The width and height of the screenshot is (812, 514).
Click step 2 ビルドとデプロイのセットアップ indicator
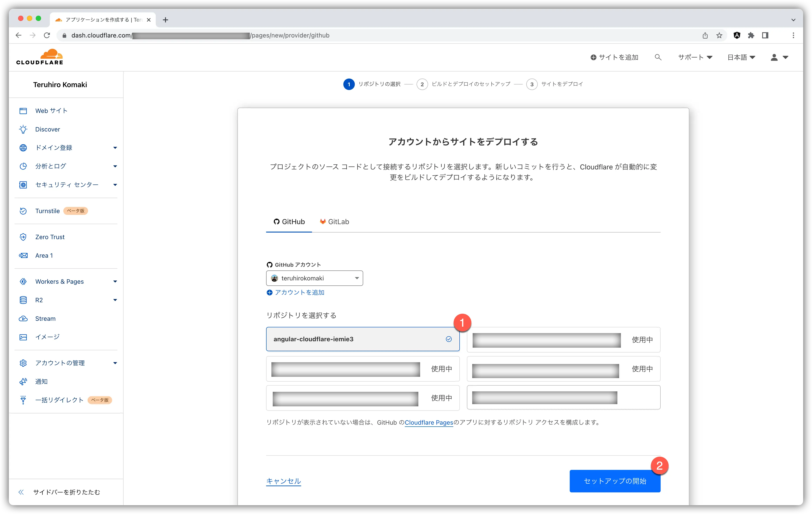point(422,84)
